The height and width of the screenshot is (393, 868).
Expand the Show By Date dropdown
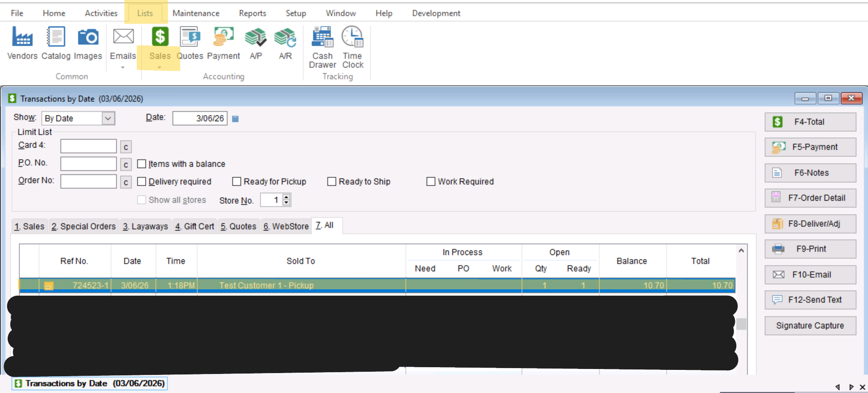point(108,119)
